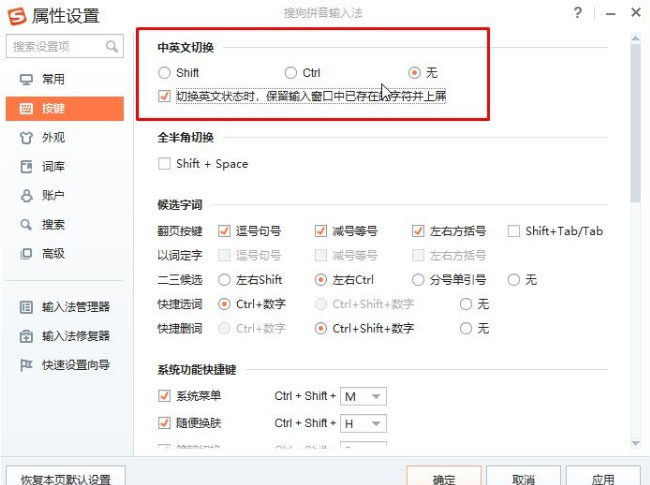Select Ctrl+Shift+数字 for 快捷删词
This screenshot has width=650, height=485.
(321, 329)
